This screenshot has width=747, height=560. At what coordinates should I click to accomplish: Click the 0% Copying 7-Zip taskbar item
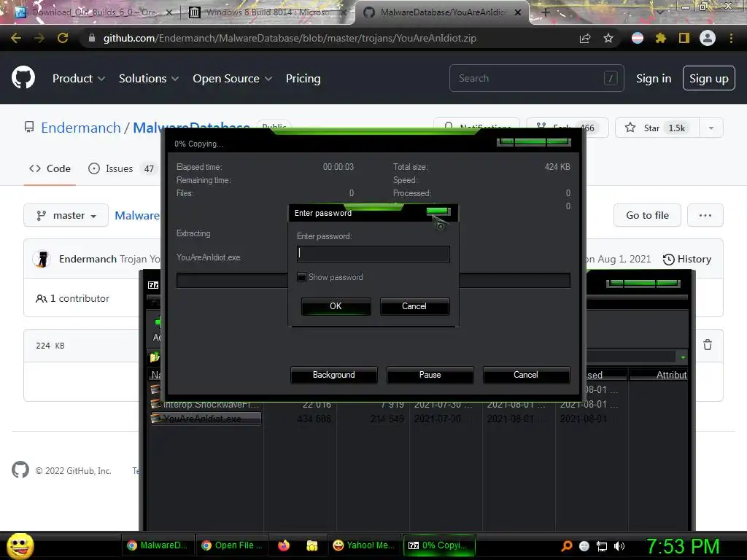[439, 545]
